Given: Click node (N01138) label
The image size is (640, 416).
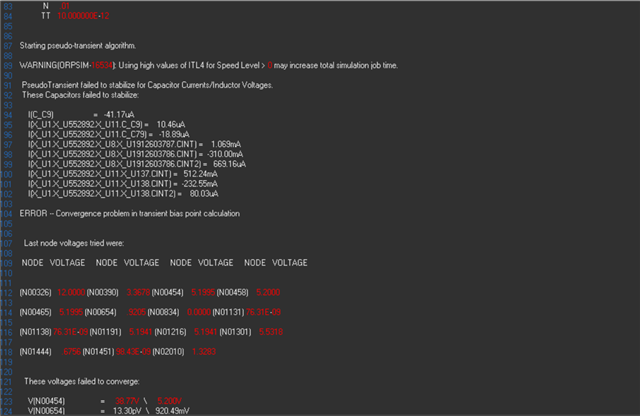Looking at the screenshot, I should point(36,332).
